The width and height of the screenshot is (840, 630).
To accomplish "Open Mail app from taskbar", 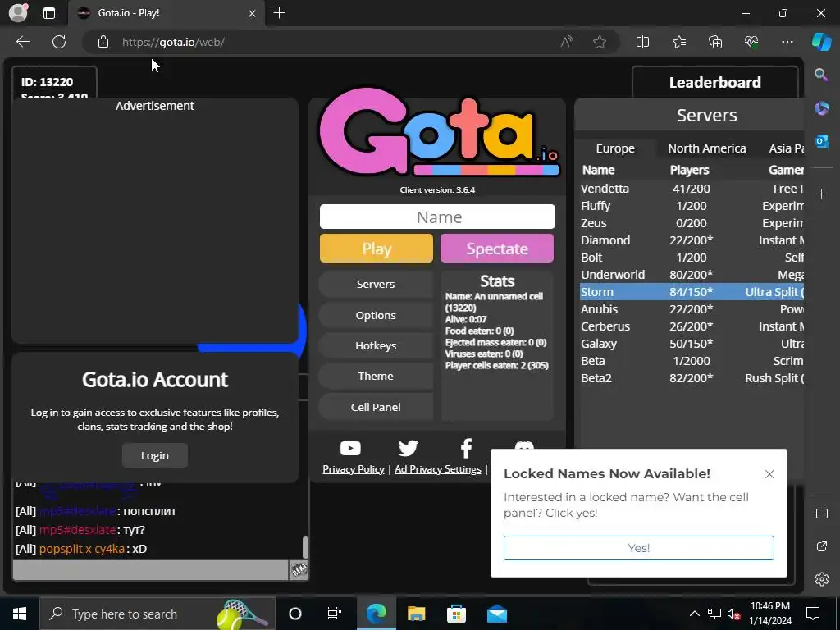I will click(497, 614).
